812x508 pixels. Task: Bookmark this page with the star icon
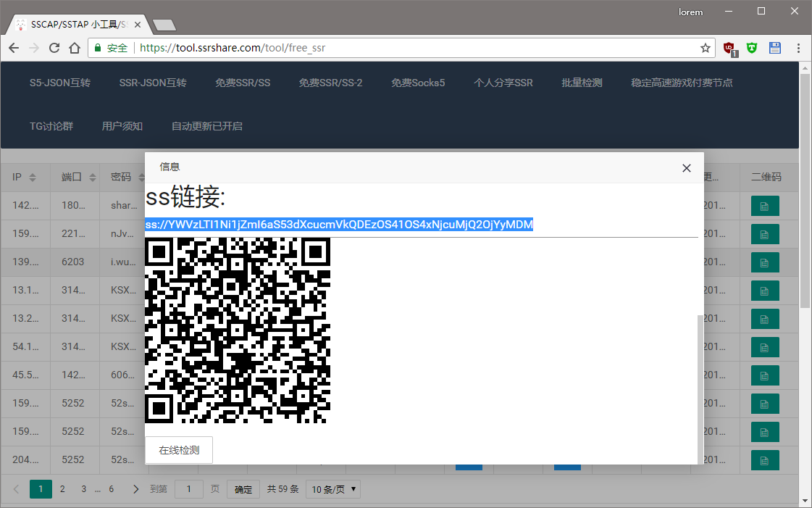coord(706,48)
